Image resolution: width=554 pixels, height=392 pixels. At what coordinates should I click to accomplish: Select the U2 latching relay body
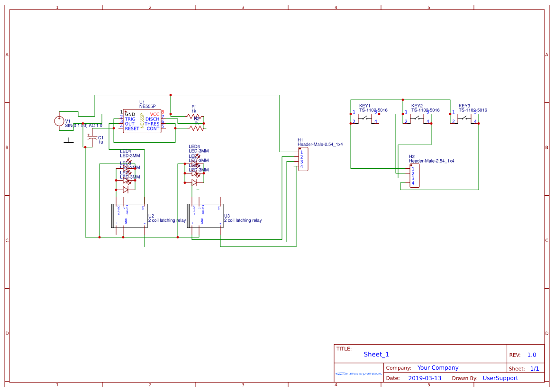coord(129,216)
